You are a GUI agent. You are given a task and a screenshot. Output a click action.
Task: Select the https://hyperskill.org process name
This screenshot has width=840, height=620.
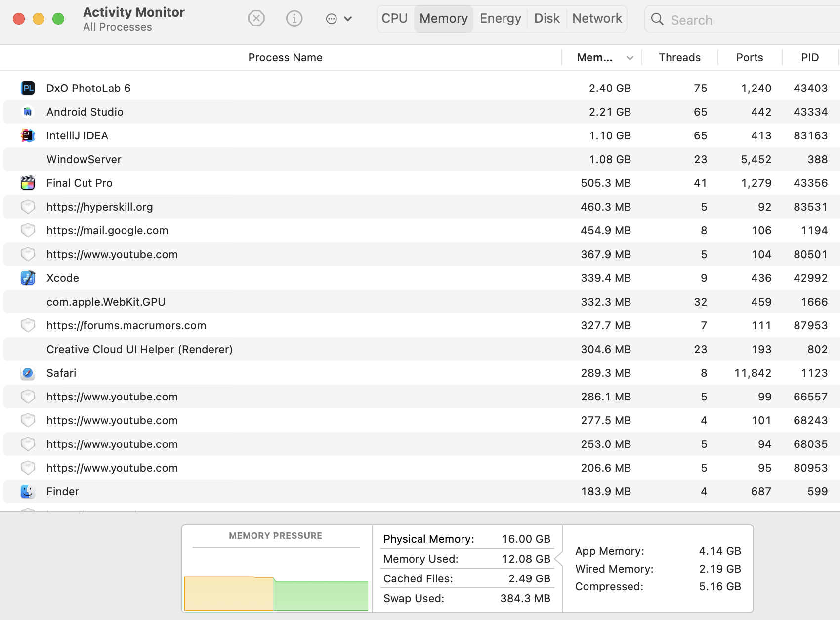[x=100, y=207]
